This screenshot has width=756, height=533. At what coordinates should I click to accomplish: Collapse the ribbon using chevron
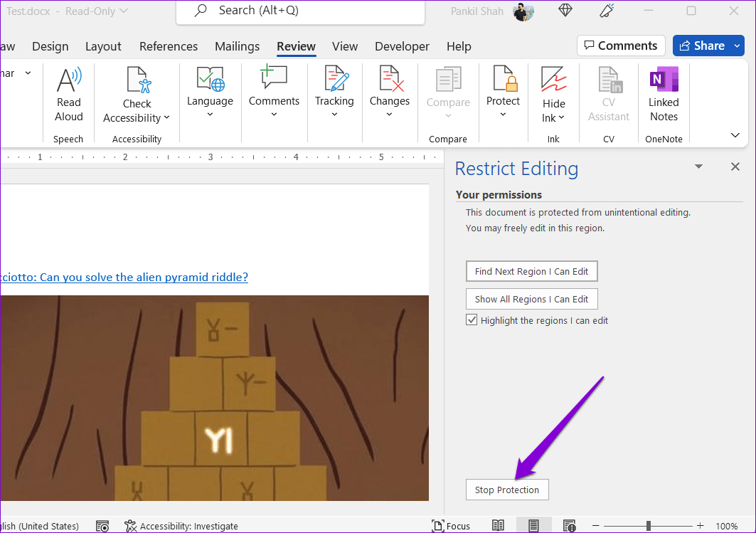click(x=735, y=135)
